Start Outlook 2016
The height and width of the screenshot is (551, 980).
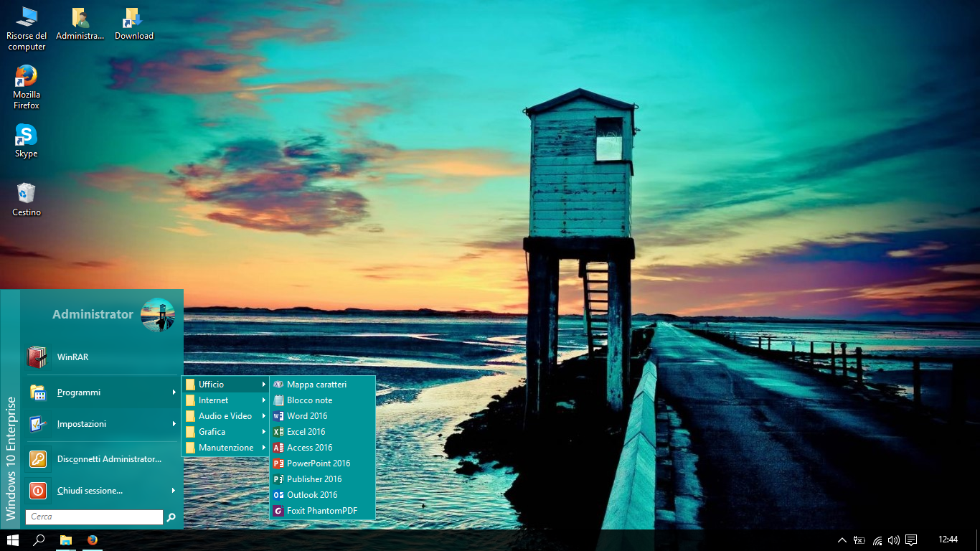pyautogui.click(x=322, y=495)
